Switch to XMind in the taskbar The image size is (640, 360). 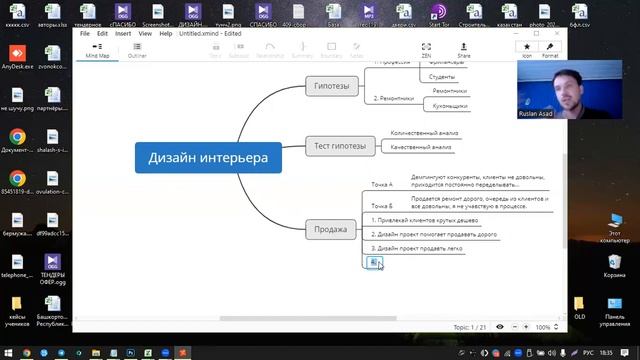[x=182, y=353]
